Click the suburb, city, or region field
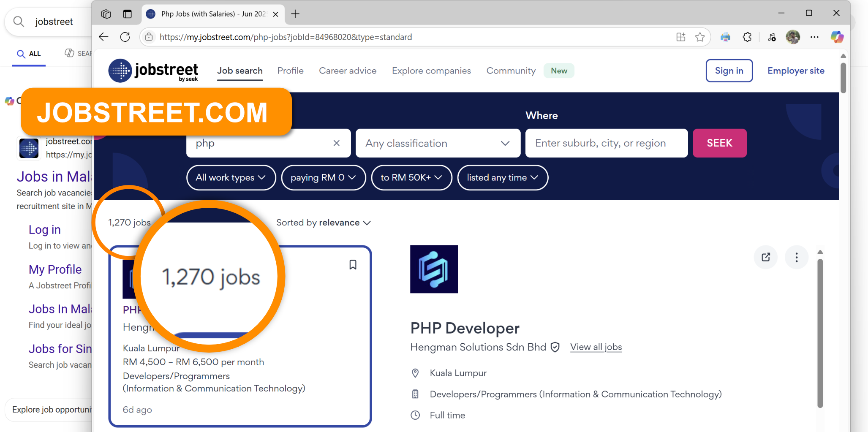Image resolution: width=868 pixels, height=432 pixels. [607, 143]
